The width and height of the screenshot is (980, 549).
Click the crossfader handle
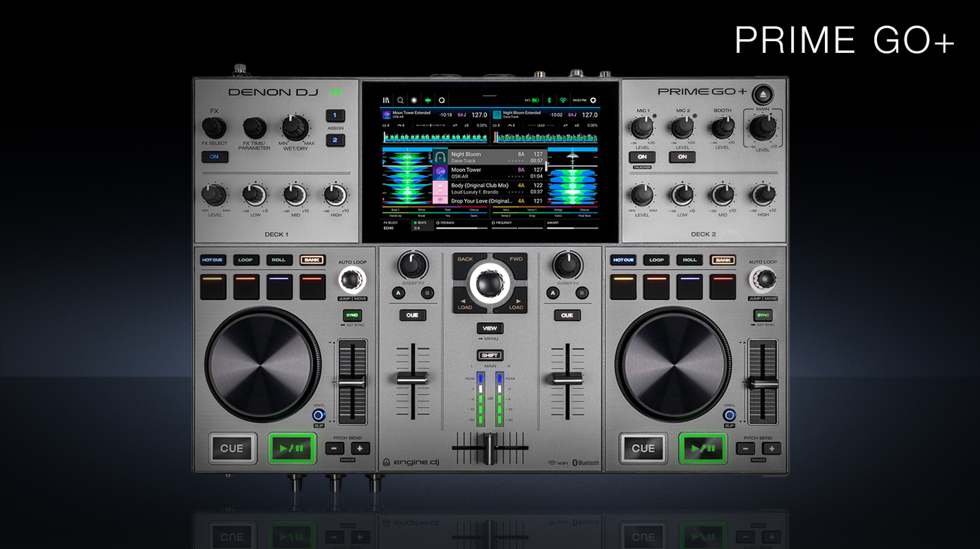(490, 449)
